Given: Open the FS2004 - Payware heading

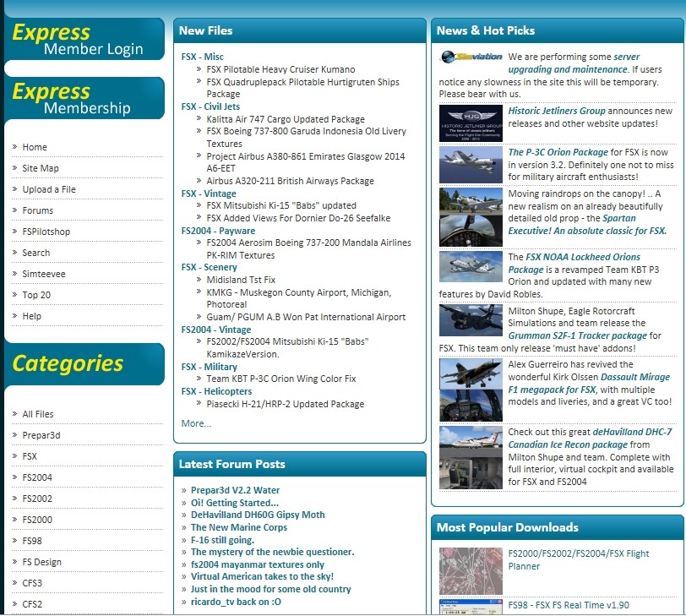Looking at the screenshot, I should tap(218, 231).
